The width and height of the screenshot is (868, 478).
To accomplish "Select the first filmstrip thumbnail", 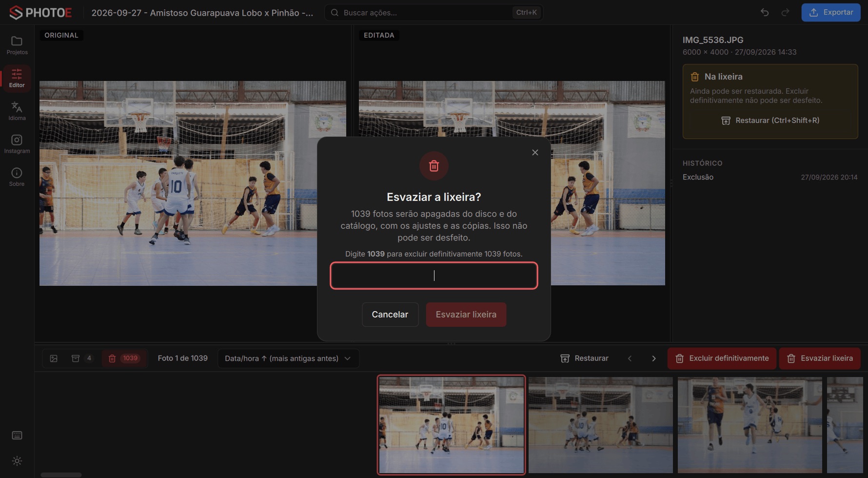I will coord(452,425).
